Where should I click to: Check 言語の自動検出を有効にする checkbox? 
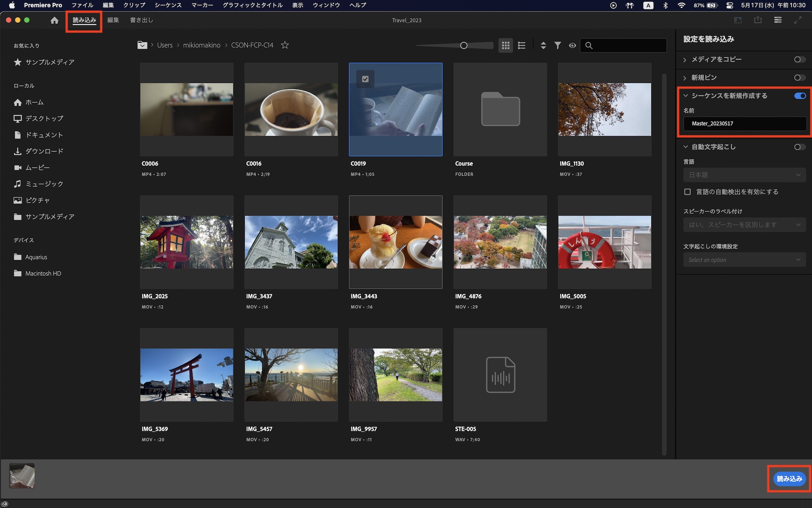pos(687,192)
